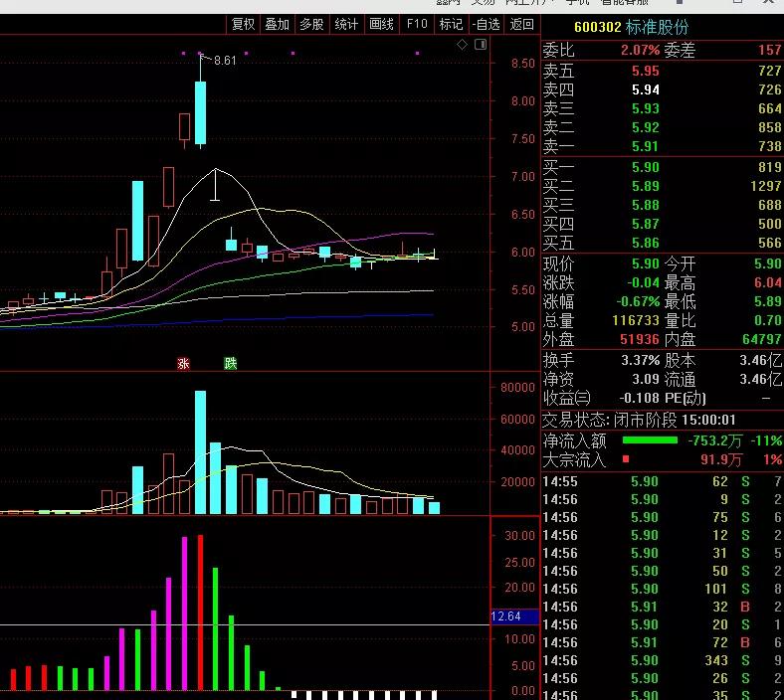Click the 画线 draw line button
The image size is (784, 700).
381,24
